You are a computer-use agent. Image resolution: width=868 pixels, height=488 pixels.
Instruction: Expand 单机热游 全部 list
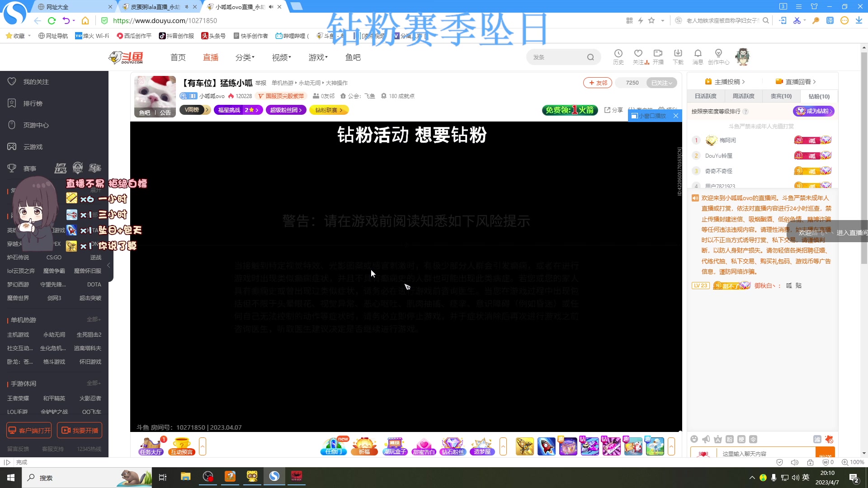click(94, 319)
